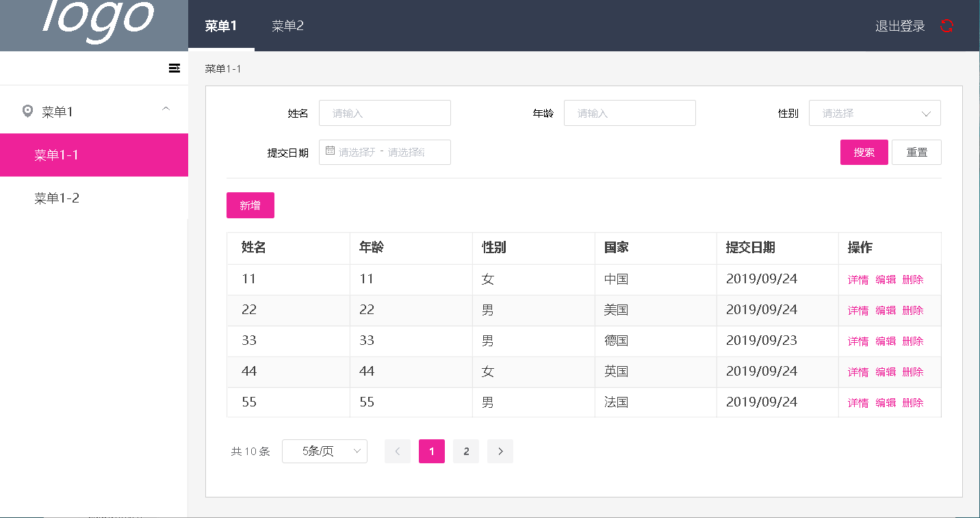Open 详情 for row 33
This screenshot has height=518, width=980.
(x=858, y=341)
